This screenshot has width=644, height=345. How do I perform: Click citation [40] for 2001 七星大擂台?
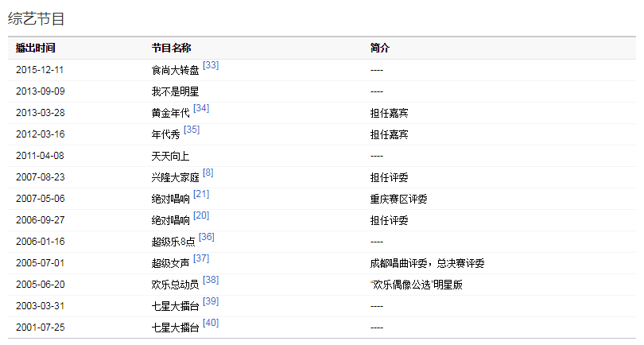point(211,324)
